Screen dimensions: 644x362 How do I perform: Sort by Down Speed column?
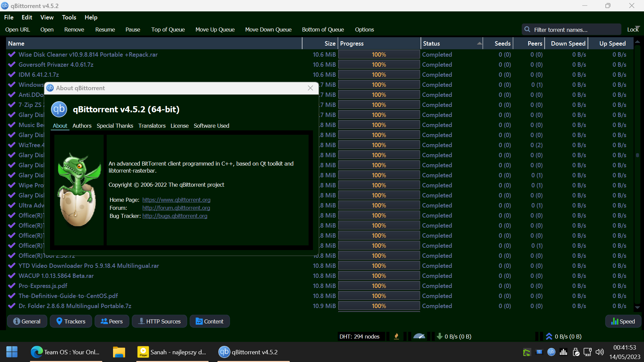pyautogui.click(x=567, y=44)
